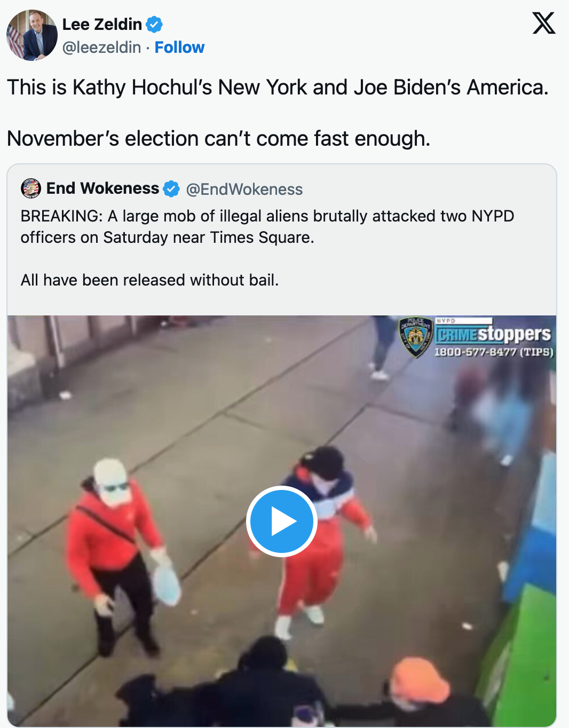The height and width of the screenshot is (728, 569).
Task: Click End Wokeness verified badge
Action: tap(171, 189)
